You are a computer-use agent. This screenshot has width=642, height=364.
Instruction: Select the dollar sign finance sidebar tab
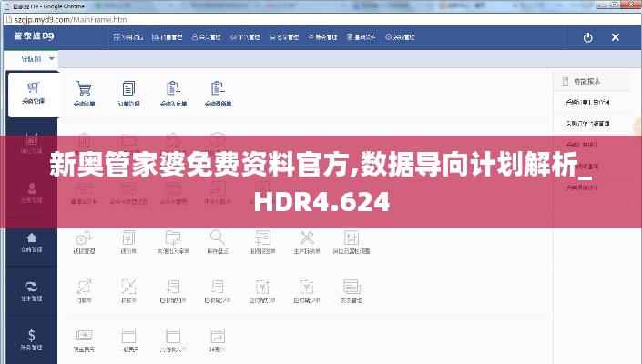click(x=32, y=340)
